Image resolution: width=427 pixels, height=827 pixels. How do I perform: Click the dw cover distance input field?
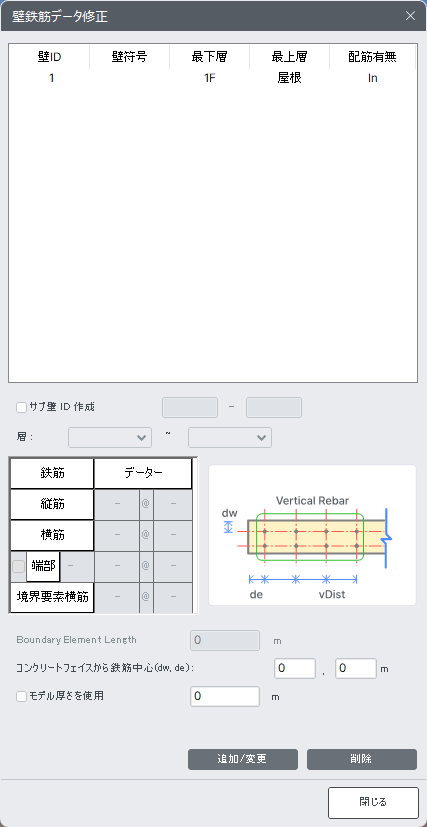click(295, 668)
